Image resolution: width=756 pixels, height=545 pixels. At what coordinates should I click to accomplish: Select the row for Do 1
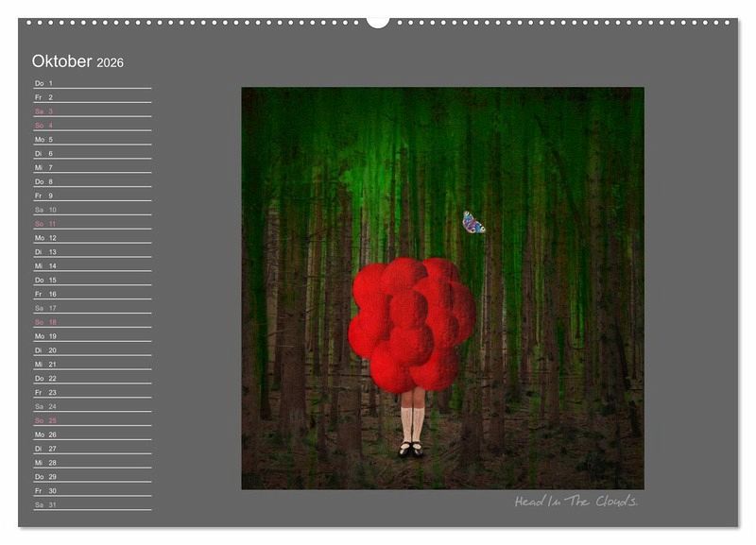coord(92,83)
